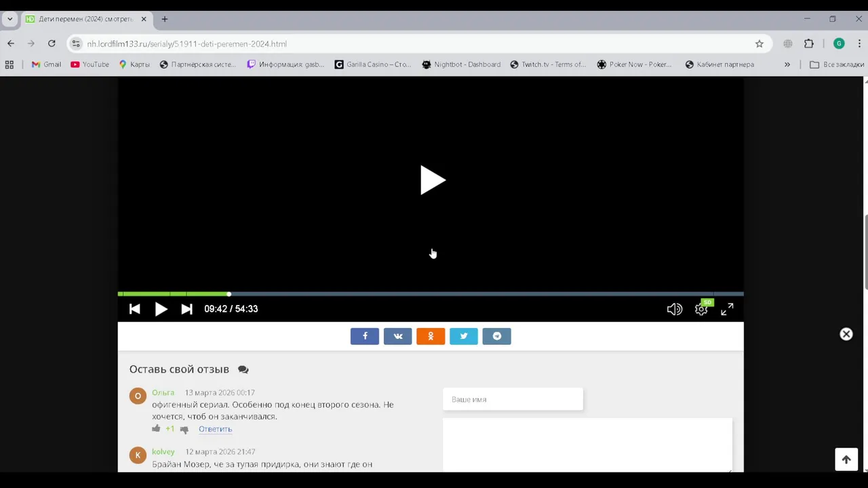The image size is (868, 488).
Task: Click the comments speech bubble icon
Action: (243, 369)
